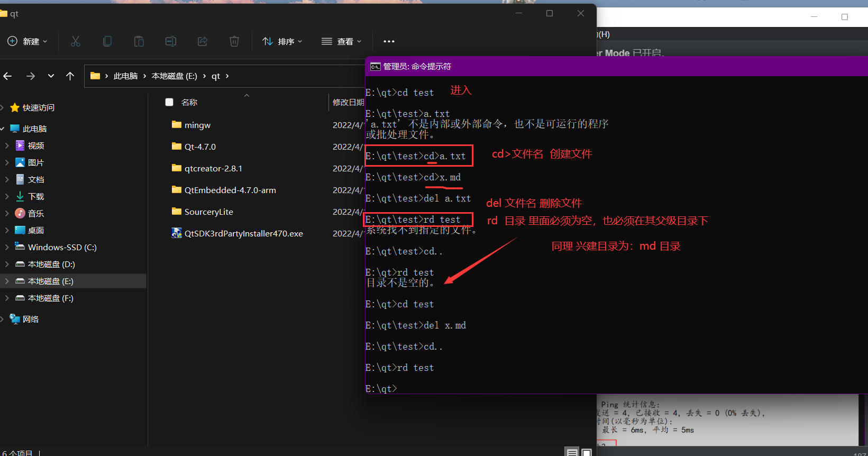Open the 图片 folder in sidebar
868x456 pixels.
36,162
